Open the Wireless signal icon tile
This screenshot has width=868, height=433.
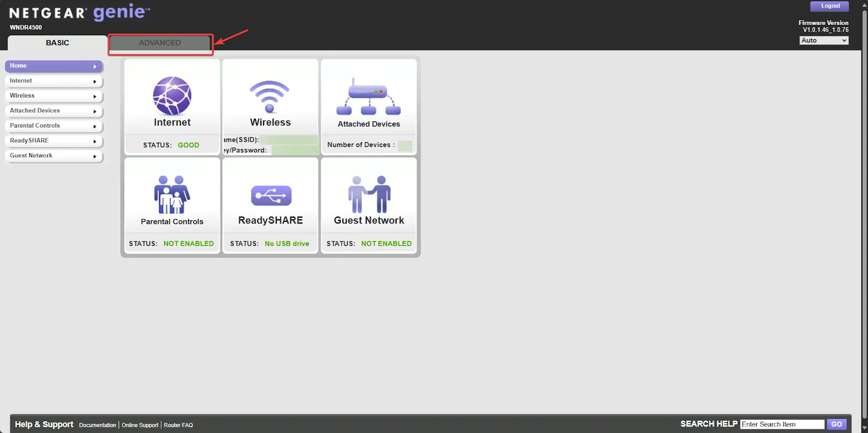point(270,97)
